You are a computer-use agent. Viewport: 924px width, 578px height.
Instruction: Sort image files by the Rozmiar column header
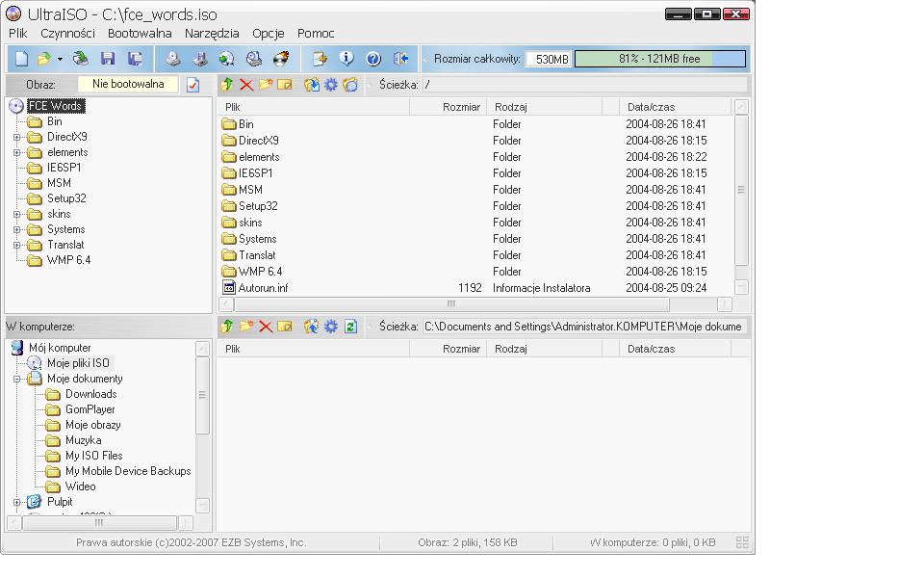[448, 107]
